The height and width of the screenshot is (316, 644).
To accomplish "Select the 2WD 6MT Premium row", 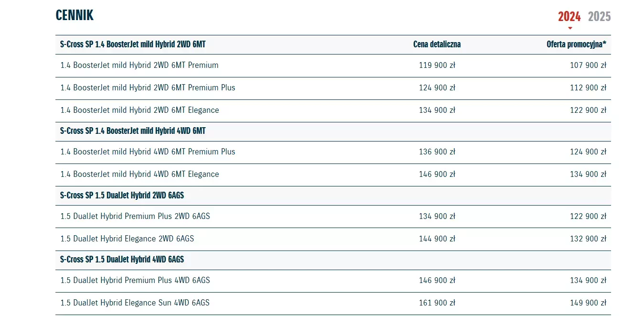I will coord(140,65).
